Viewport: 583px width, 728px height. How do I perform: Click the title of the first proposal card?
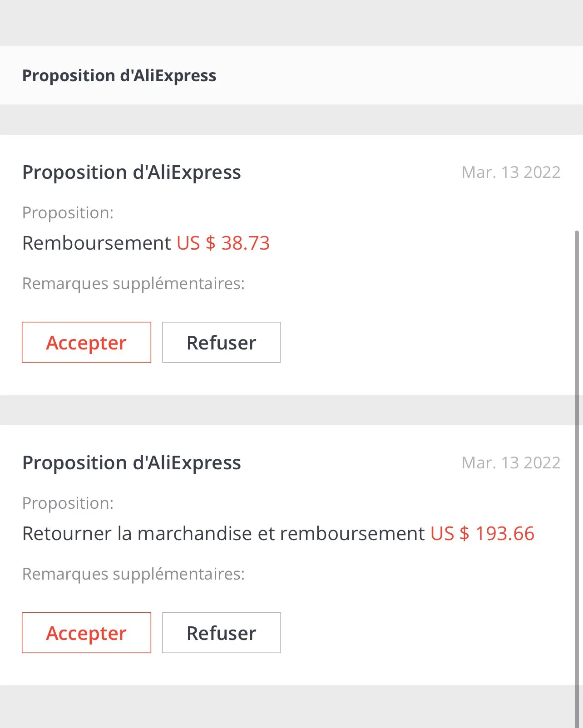pos(132,172)
